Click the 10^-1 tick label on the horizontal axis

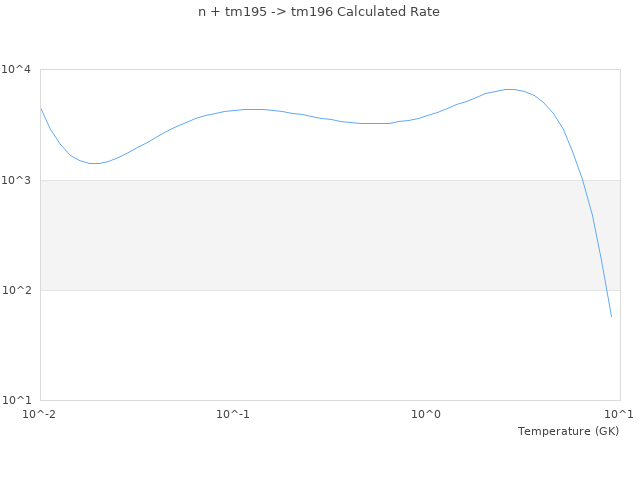pos(233,414)
